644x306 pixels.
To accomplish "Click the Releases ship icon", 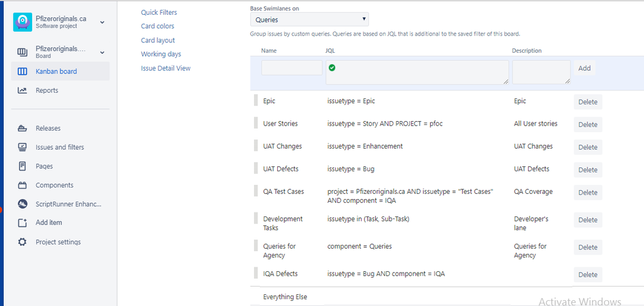I will [x=23, y=128].
